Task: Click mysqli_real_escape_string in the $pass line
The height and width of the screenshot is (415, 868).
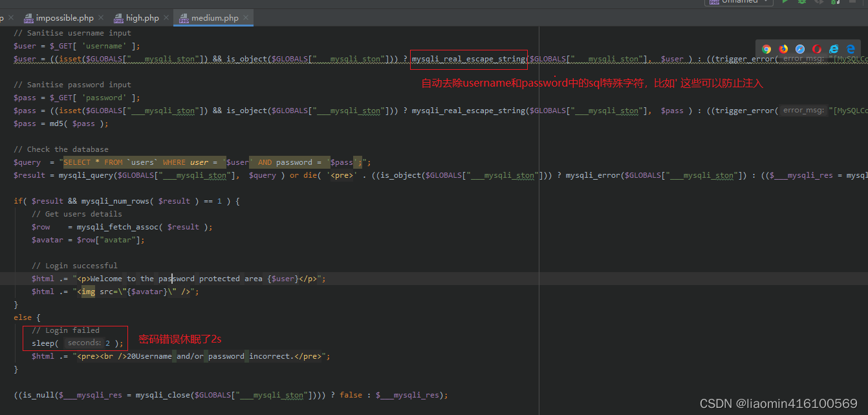Action: (469, 111)
